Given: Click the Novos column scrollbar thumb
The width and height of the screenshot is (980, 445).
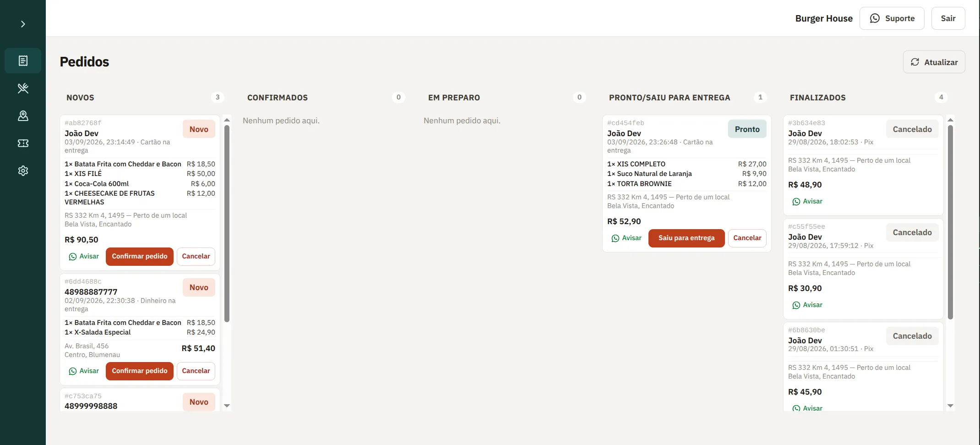Looking at the screenshot, I should [x=227, y=224].
